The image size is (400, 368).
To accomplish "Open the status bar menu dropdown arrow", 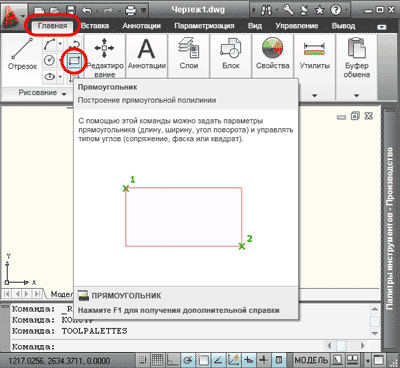I will pos(368,361).
